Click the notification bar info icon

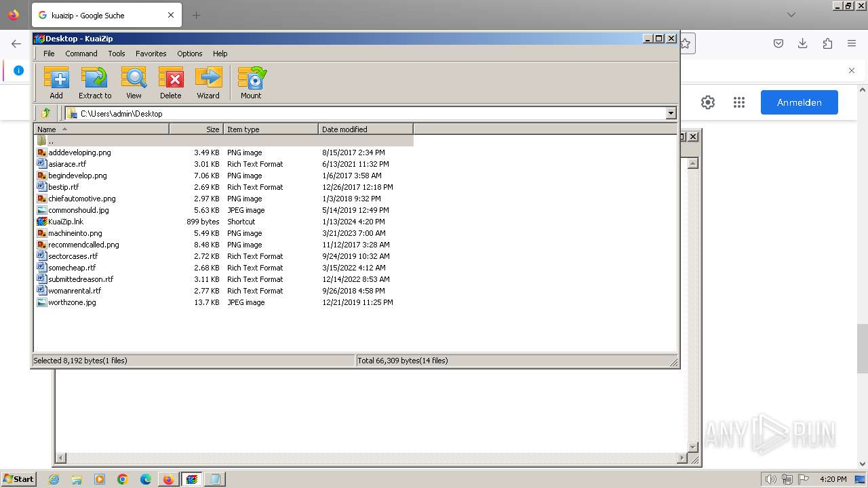[x=18, y=70]
